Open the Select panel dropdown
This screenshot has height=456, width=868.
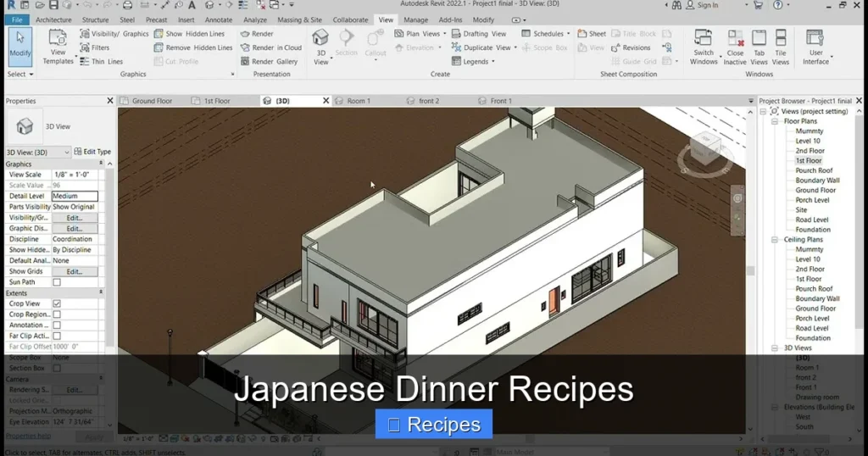point(20,74)
